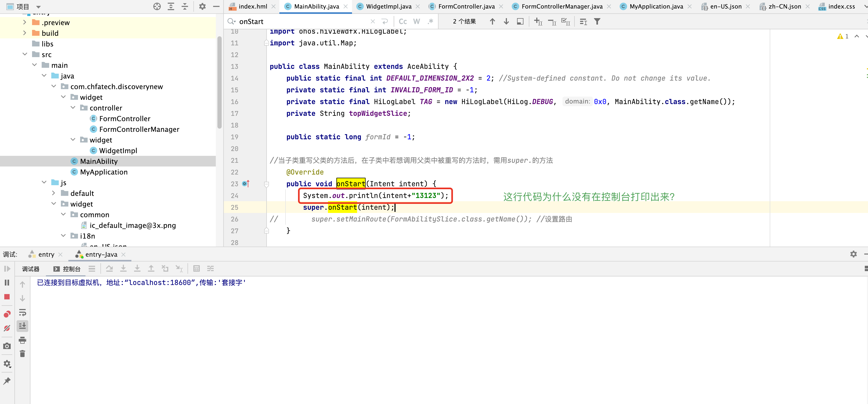Screen dimensions: 868x404
Task: Open the 控制台 console tab
Action: click(x=67, y=269)
